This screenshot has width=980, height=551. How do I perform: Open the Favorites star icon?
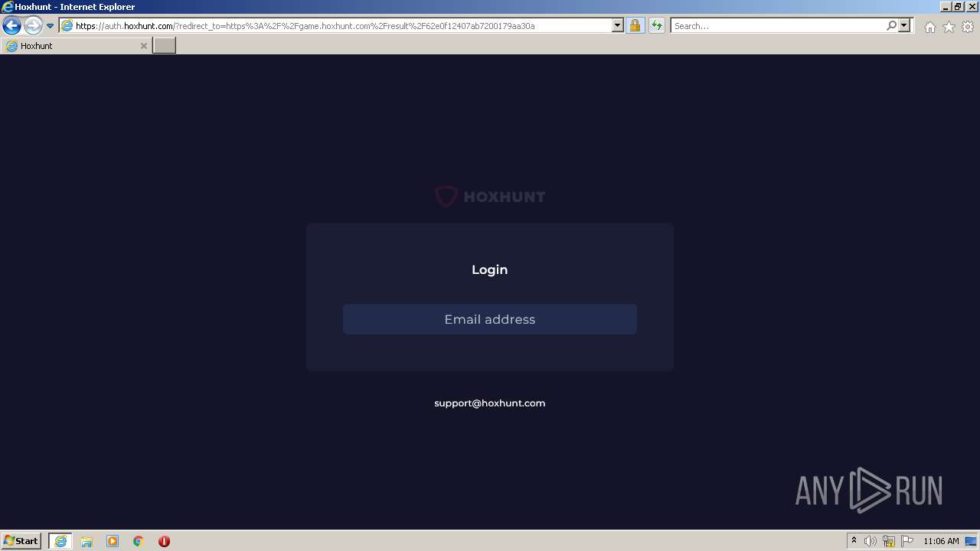(949, 27)
